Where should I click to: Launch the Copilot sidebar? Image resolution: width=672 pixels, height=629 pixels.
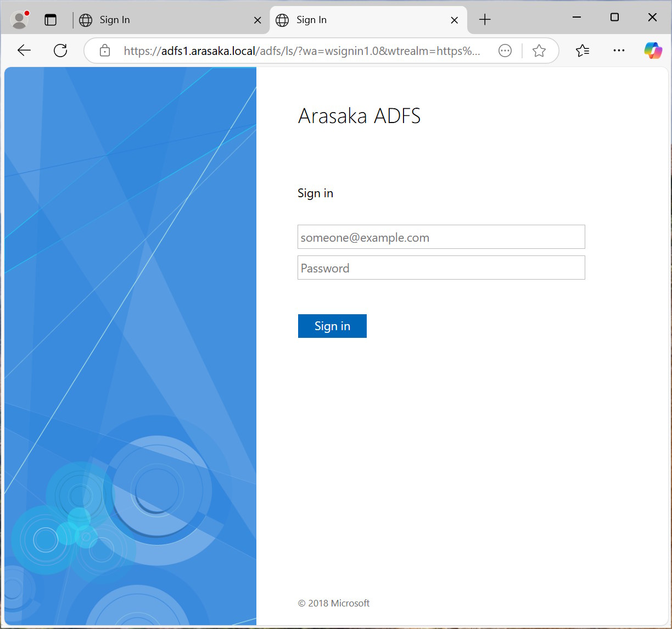[x=653, y=51]
